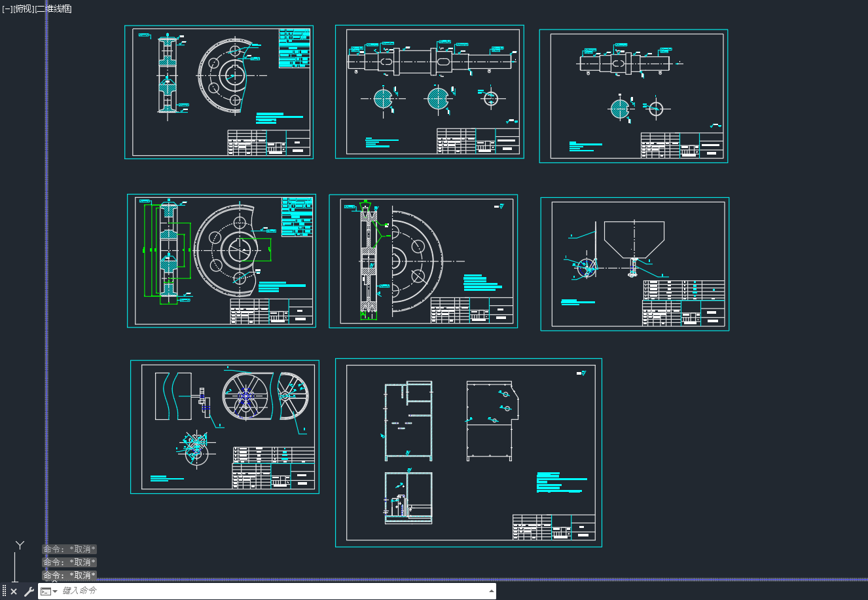Open command line customize wrench menu
The height and width of the screenshot is (600, 868).
pyautogui.click(x=29, y=591)
